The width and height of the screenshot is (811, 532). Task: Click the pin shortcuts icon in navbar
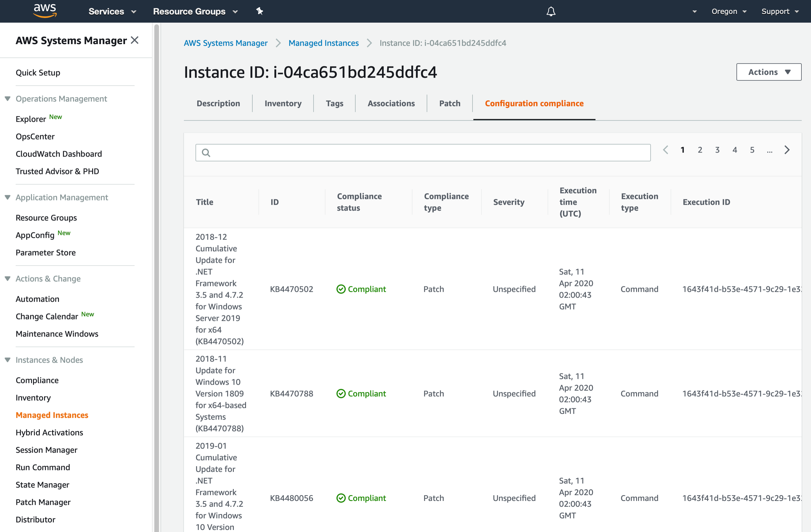click(260, 11)
